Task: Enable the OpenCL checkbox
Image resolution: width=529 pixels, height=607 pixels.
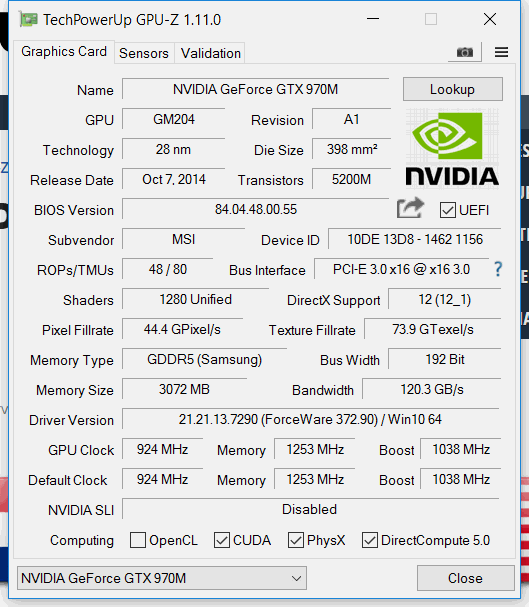Action: [x=138, y=540]
